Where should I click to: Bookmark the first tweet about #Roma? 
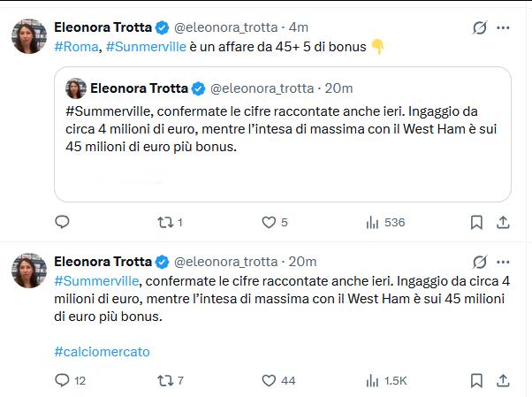(x=476, y=223)
